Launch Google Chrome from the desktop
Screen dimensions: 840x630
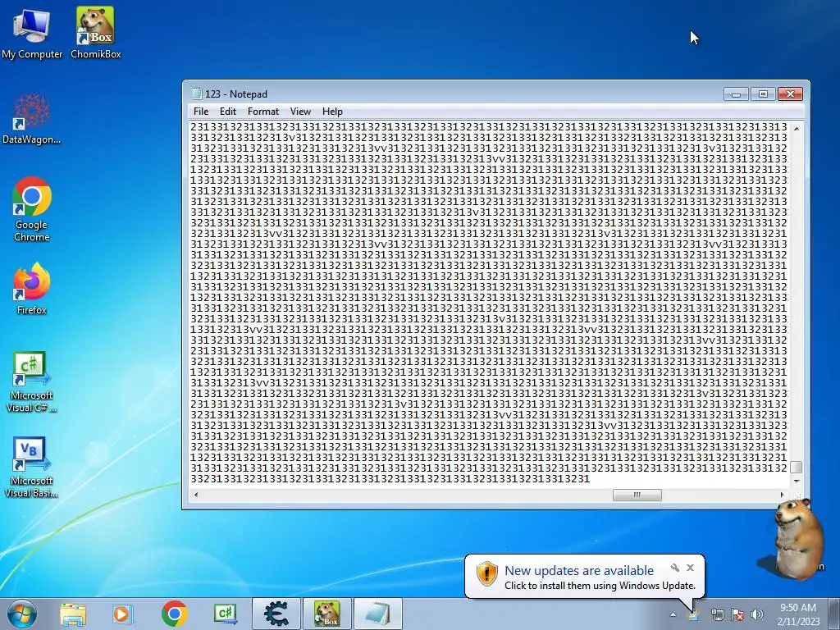(32, 209)
